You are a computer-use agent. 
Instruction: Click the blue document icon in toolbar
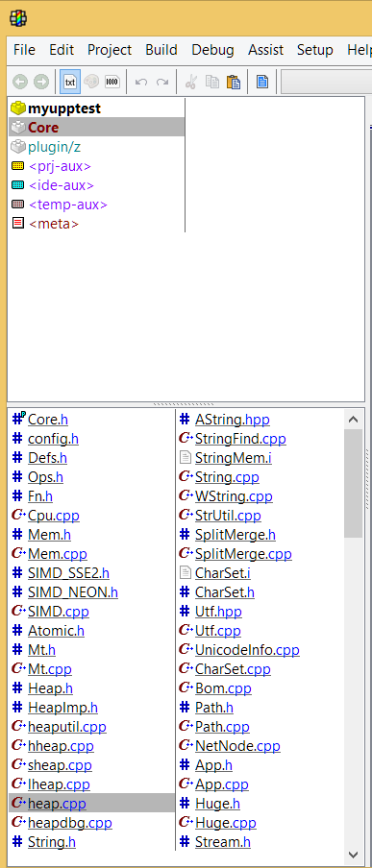tap(262, 82)
